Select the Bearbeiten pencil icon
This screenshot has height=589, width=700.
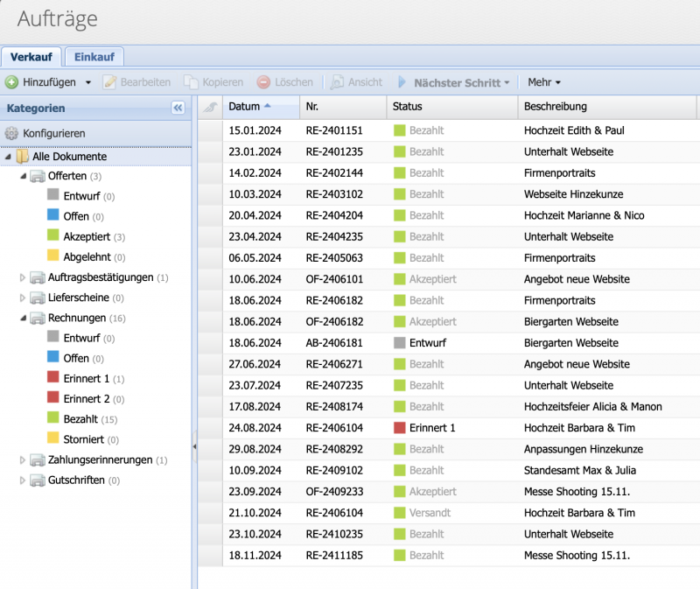[109, 82]
